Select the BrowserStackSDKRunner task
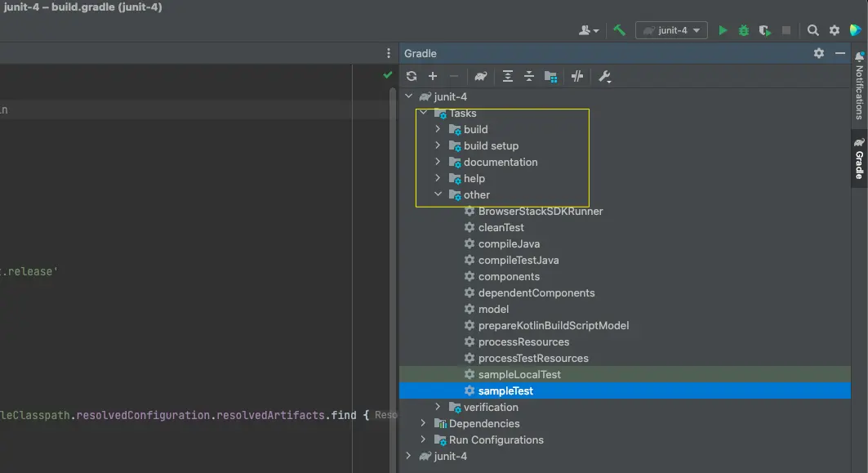 [x=540, y=211]
